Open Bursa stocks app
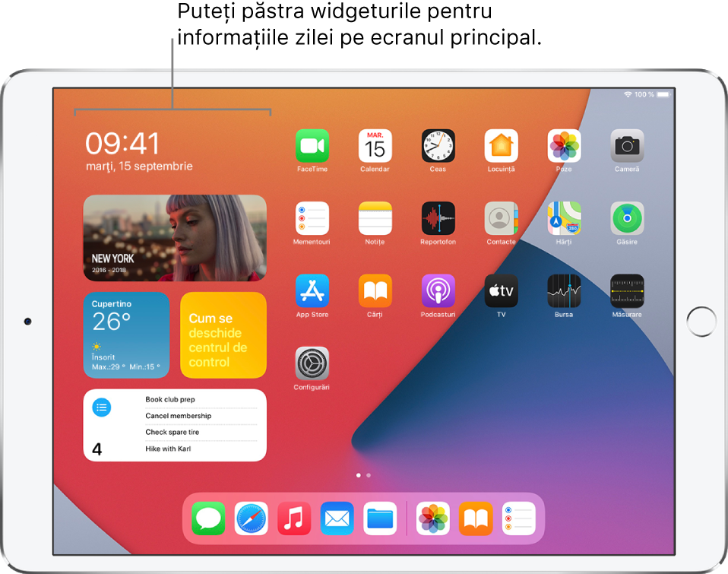Screen dimensions: 728x574 click(x=564, y=291)
